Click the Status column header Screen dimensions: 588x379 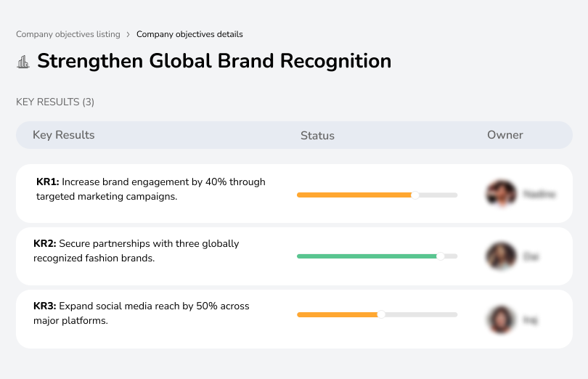pos(317,136)
